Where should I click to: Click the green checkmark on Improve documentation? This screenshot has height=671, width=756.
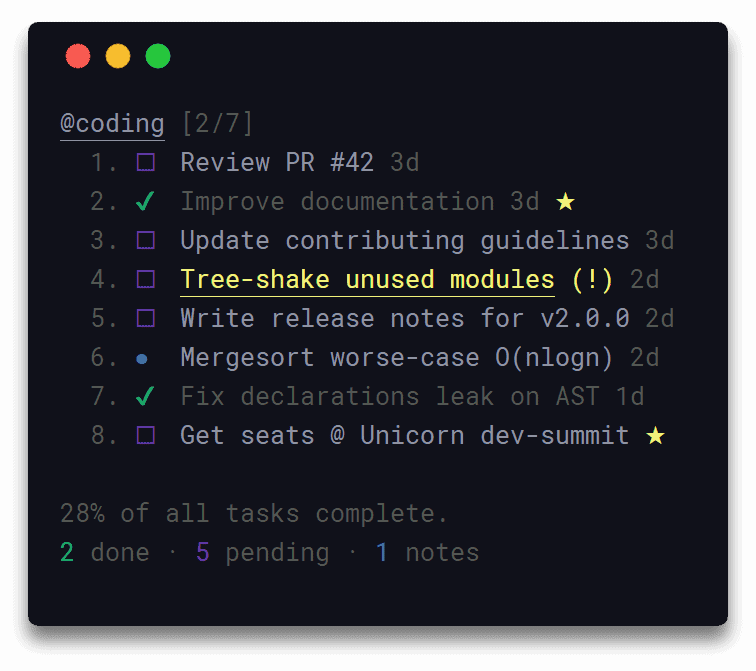[x=145, y=201]
